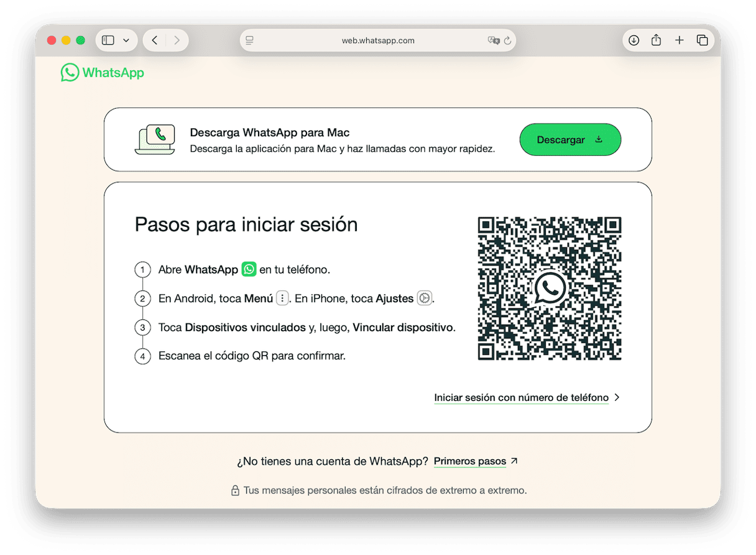Go back with the browser back arrow
Image resolution: width=756 pixels, height=555 pixels.
point(155,40)
